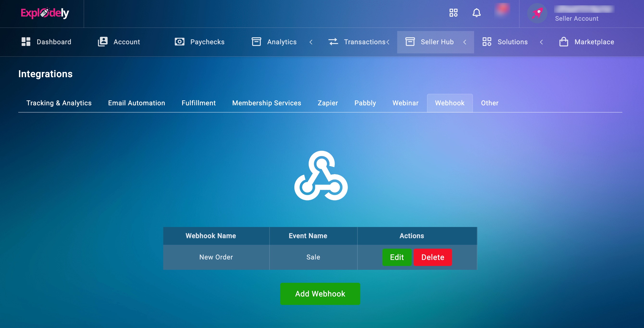Click the Dashboard grid icon

pyautogui.click(x=26, y=42)
